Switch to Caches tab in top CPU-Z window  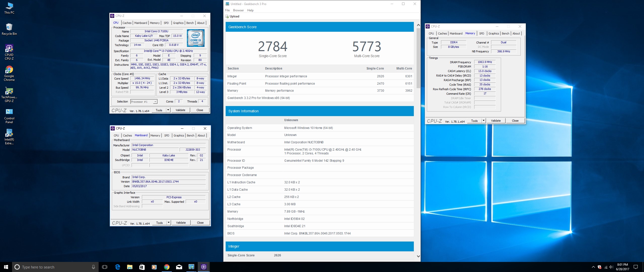click(x=127, y=23)
